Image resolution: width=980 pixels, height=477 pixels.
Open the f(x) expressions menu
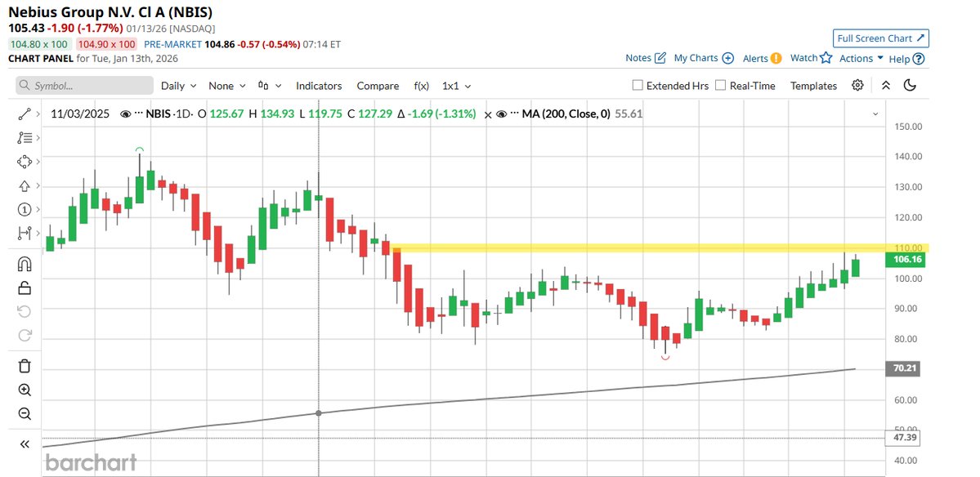(421, 86)
